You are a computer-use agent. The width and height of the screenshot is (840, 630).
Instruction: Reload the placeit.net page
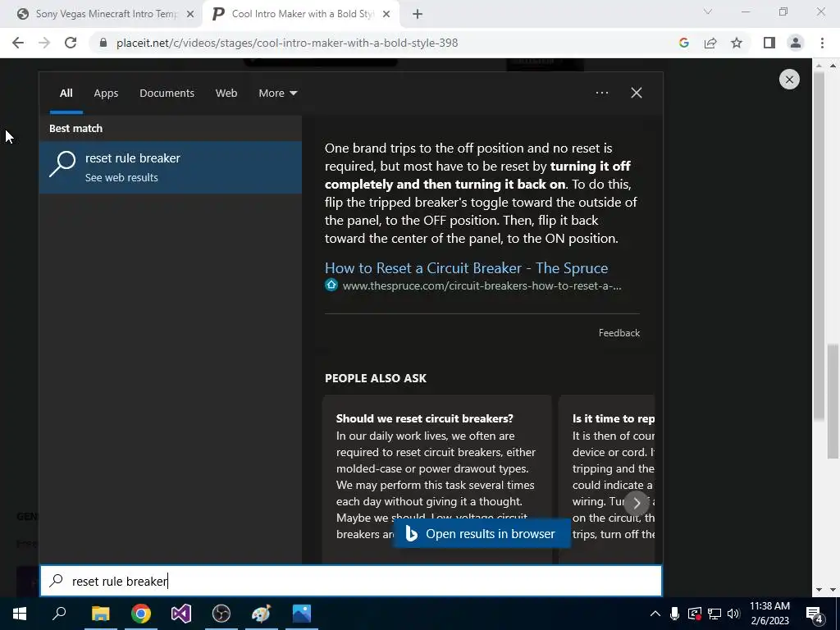pos(71,43)
